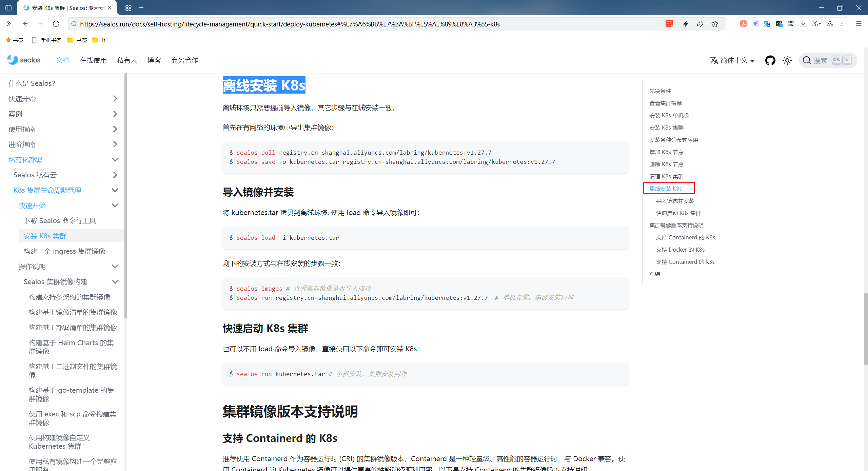Expand the 案例 sidebar section
Image resolution: width=868 pixels, height=471 pixels.
click(x=115, y=114)
